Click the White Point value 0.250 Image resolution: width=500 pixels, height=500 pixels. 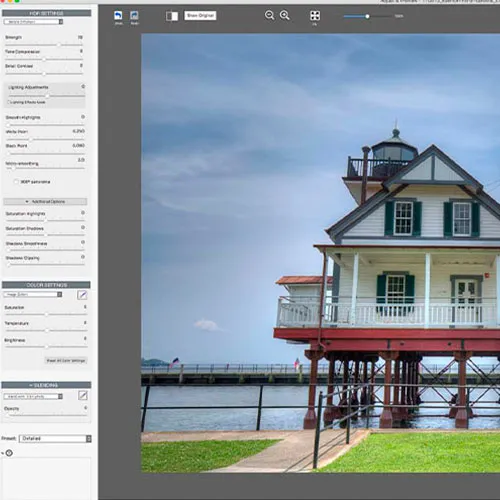click(79, 131)
